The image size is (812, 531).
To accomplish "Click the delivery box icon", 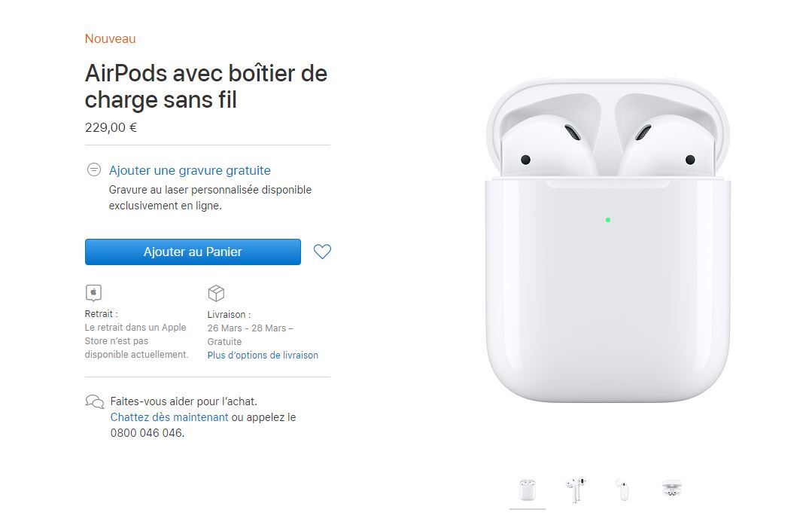I will point(216,293).
